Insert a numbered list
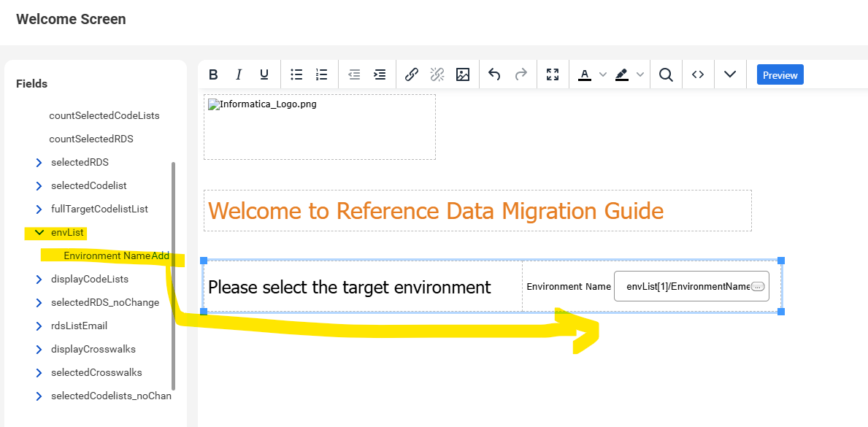 click(x=322, y=74)
